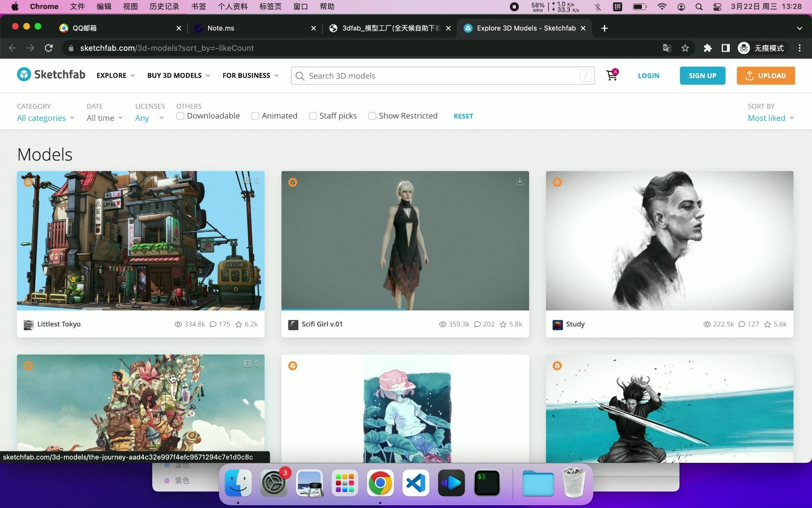Click the Upload button icon

[750, 75]
